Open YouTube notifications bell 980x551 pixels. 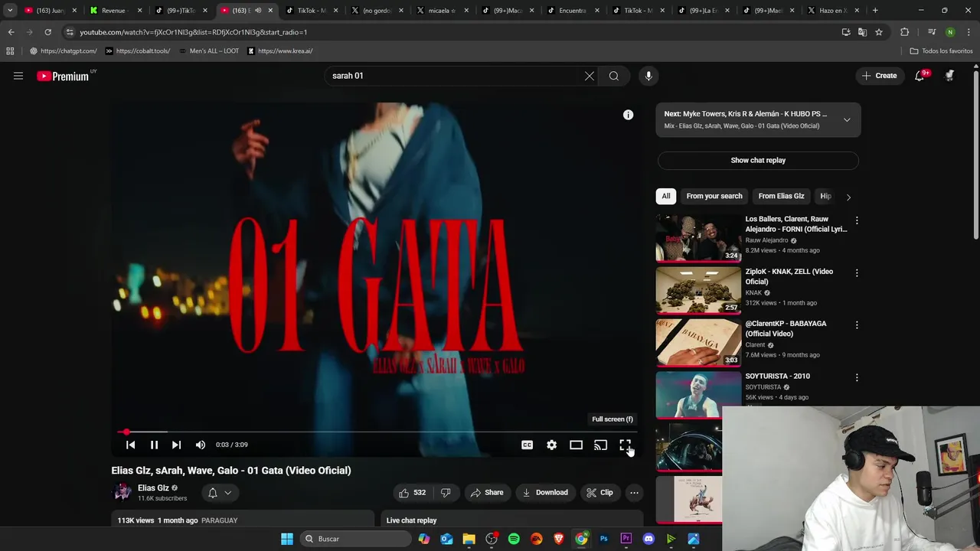point(920,76)
